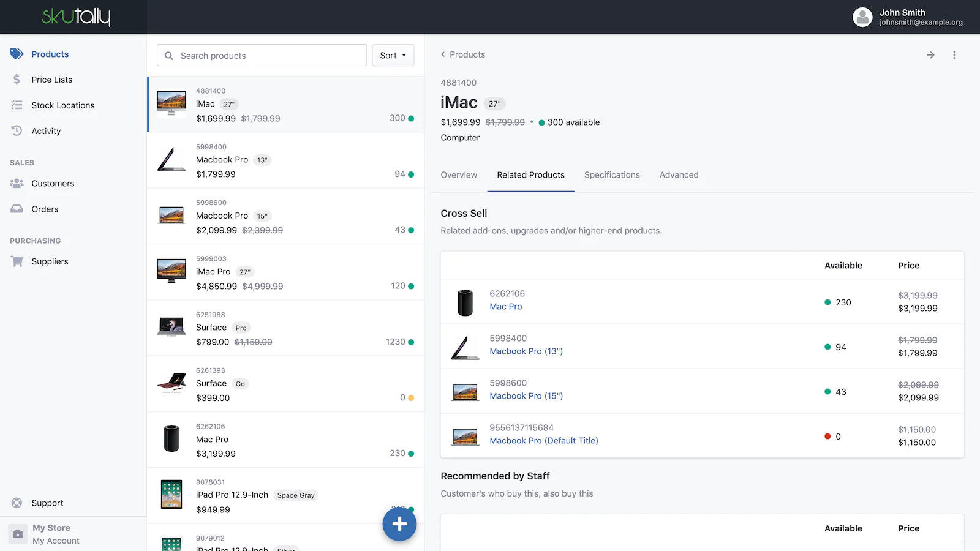Viewport: 980px width, 551px height.
Task: Click the Suppliers cart icon
Action: tap(17, 261)
